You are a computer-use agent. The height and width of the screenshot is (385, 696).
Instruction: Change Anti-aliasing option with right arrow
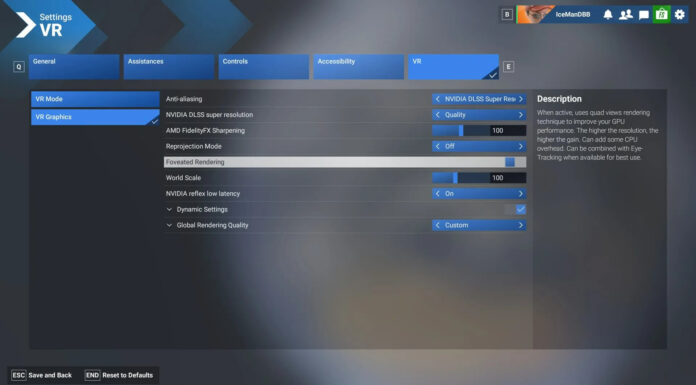(x=521, y=99)
